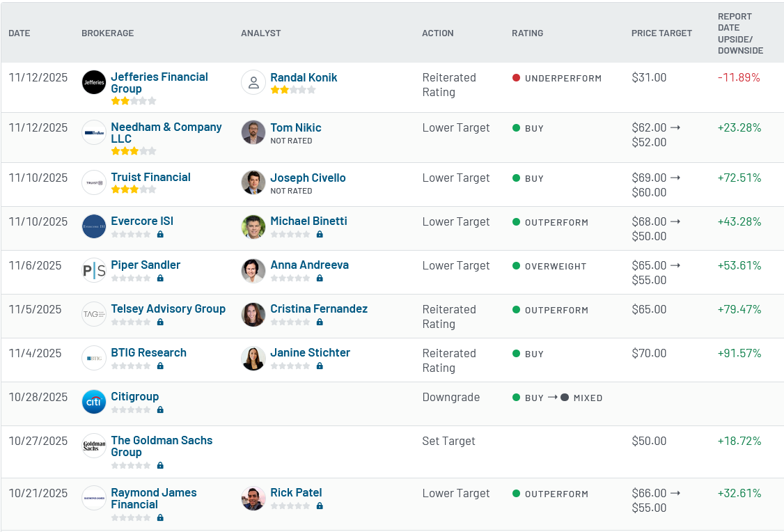Click Janine Stichter's profile photo
784x532 pixels.
pos(253,358)
